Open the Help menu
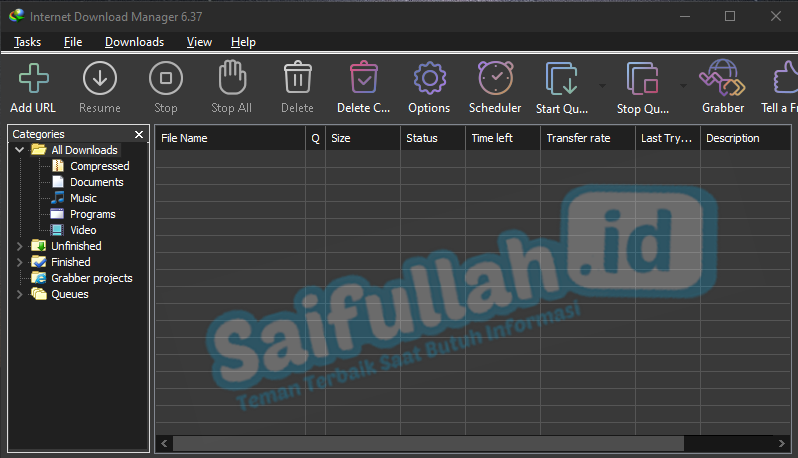Image resolution: width=798 pixels, height=458 pixels. coord(243,42)
